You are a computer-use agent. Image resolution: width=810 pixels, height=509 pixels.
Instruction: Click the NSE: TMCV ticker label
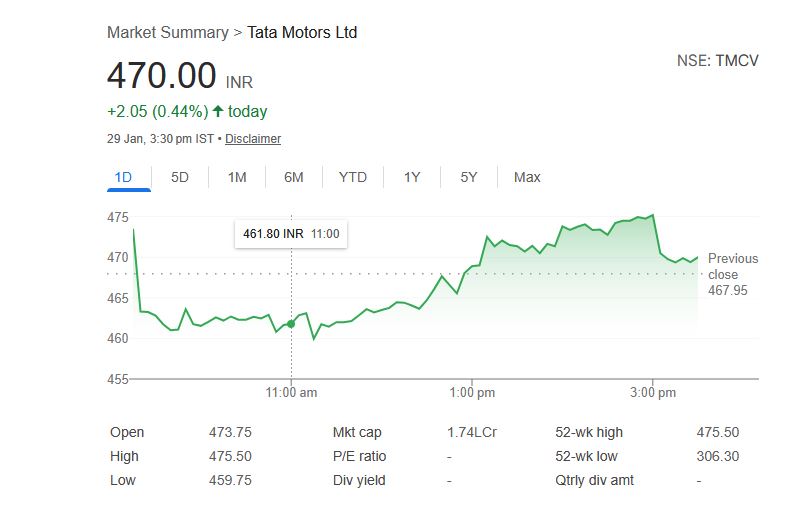pyautogui.click(x=717, y=60)
